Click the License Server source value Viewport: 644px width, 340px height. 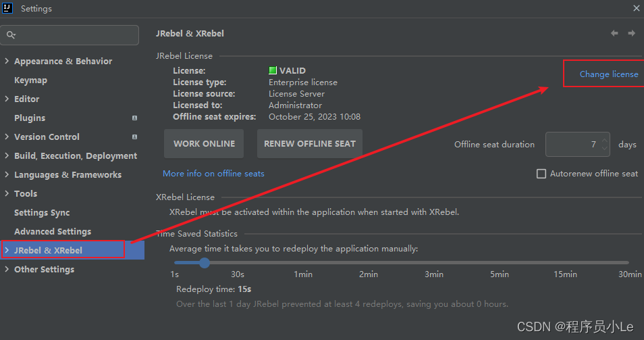296,94
